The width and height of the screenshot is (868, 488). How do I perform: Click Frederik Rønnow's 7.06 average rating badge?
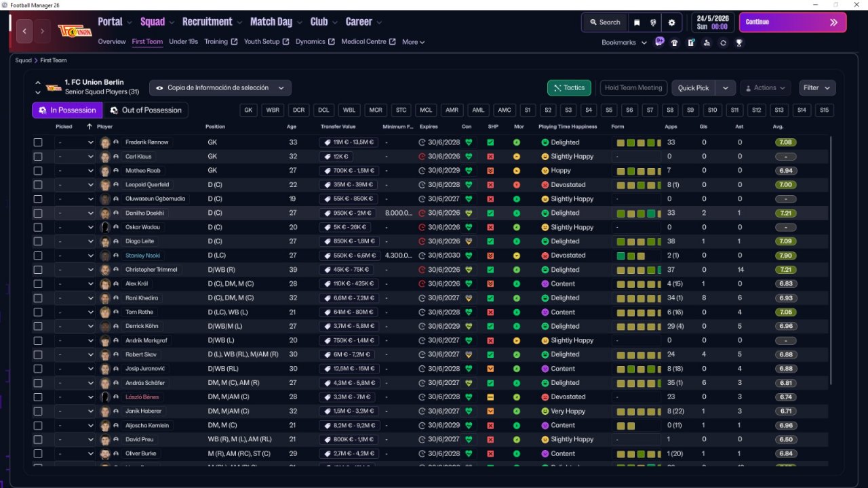[x=785, y=142]
